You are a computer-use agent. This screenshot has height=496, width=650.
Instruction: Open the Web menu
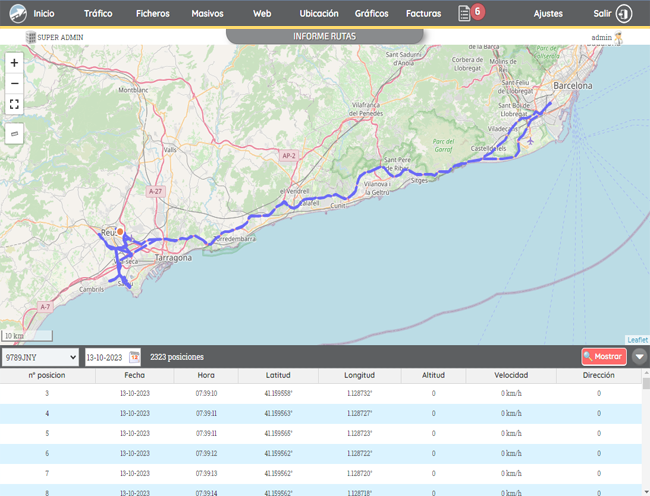click(262, 14)
